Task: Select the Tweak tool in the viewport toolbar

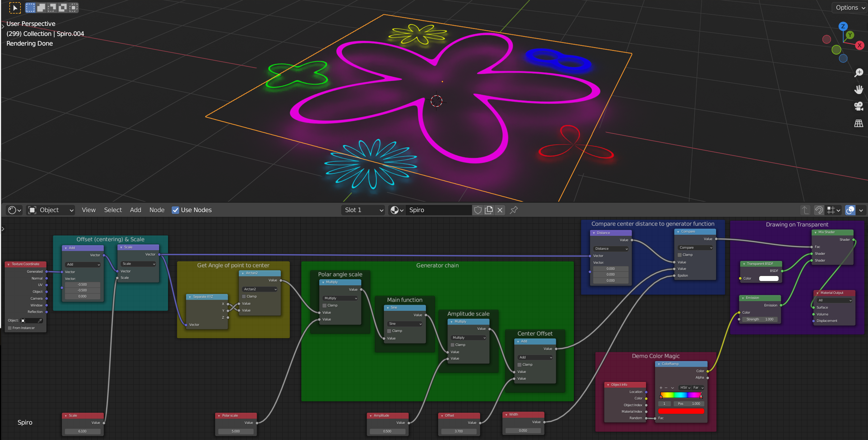Action: [x=15, y=7]
